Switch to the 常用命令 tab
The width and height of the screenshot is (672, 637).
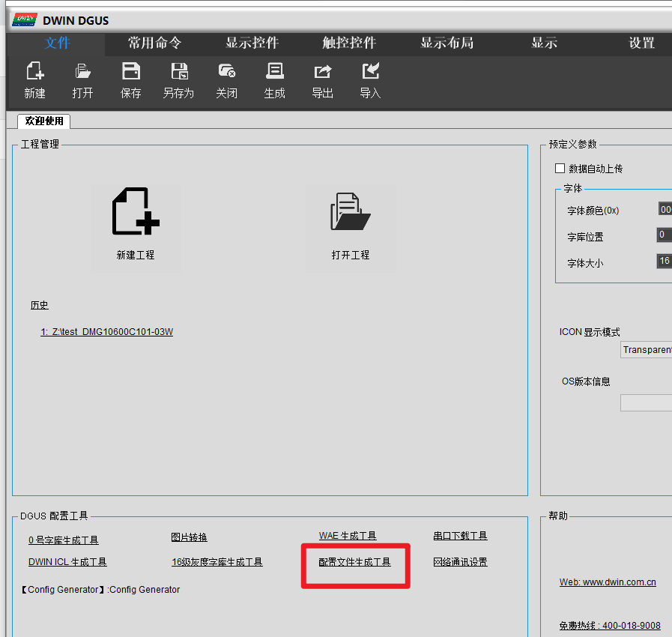[x=155, y=43]
